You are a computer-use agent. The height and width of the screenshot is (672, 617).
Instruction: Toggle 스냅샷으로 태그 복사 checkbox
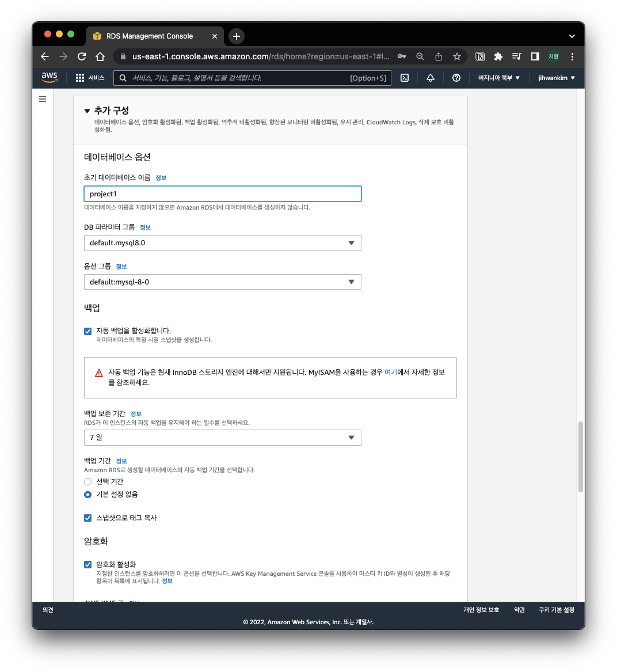(88, 518)
